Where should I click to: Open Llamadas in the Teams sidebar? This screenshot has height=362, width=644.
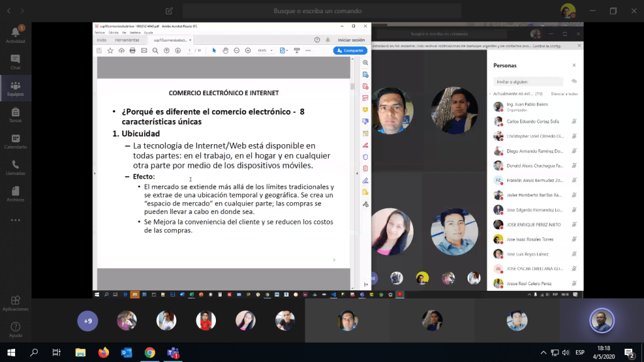[x=15, y=167]
